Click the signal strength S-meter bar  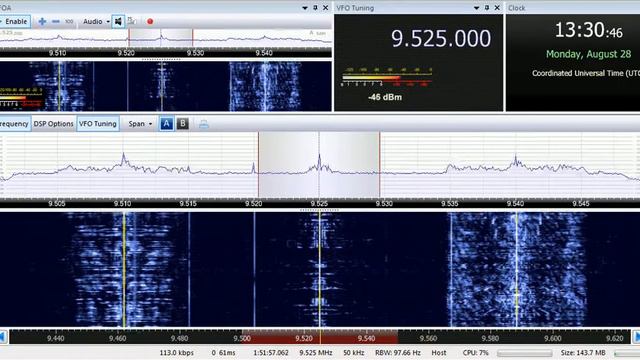[x=386, y=78]
